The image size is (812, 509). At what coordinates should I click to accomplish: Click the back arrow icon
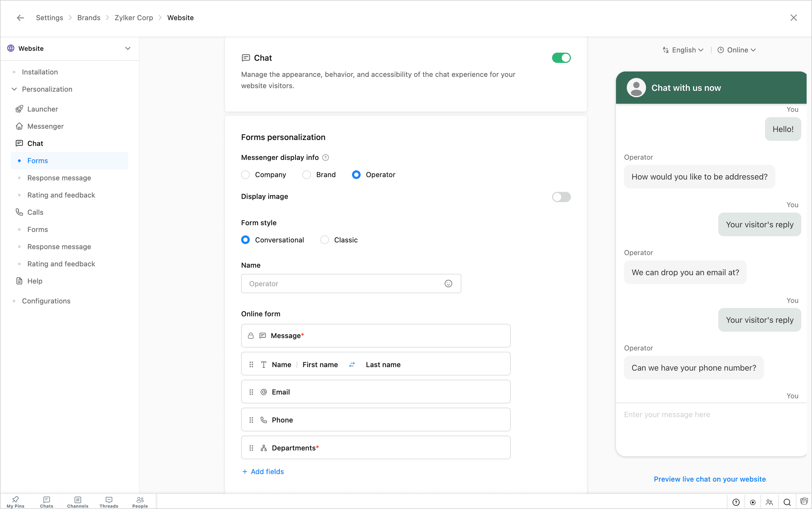click(20, 18)
